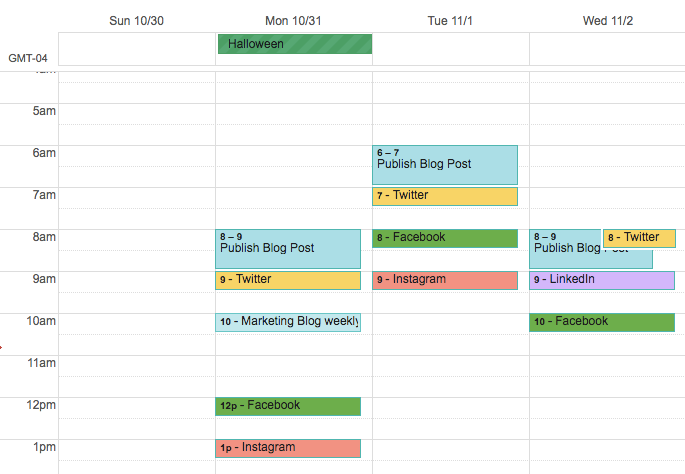Open the Halloween all-day event
Viewport: 685px width, 474px height.
click(x=294, y=44)
